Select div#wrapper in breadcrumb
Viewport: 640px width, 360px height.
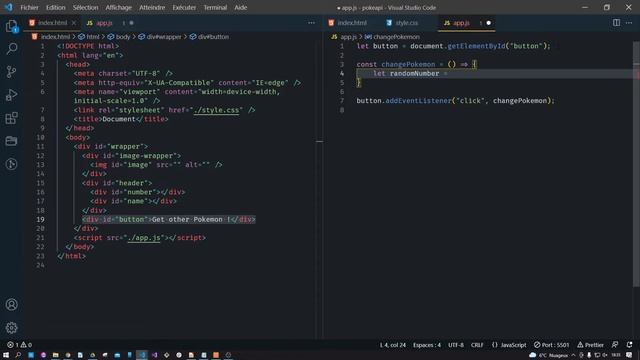click(x=160, y=37)
